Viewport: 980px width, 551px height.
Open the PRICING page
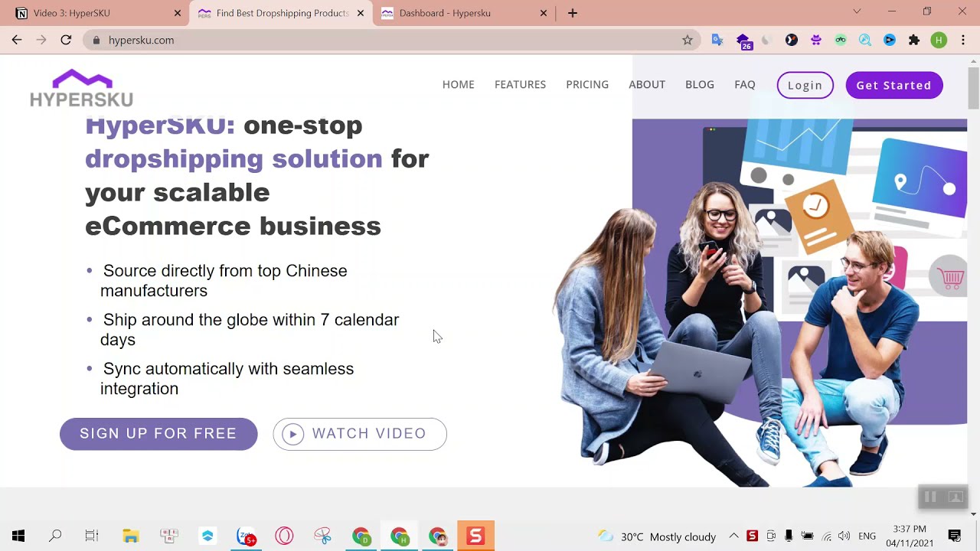click(587, 85)
